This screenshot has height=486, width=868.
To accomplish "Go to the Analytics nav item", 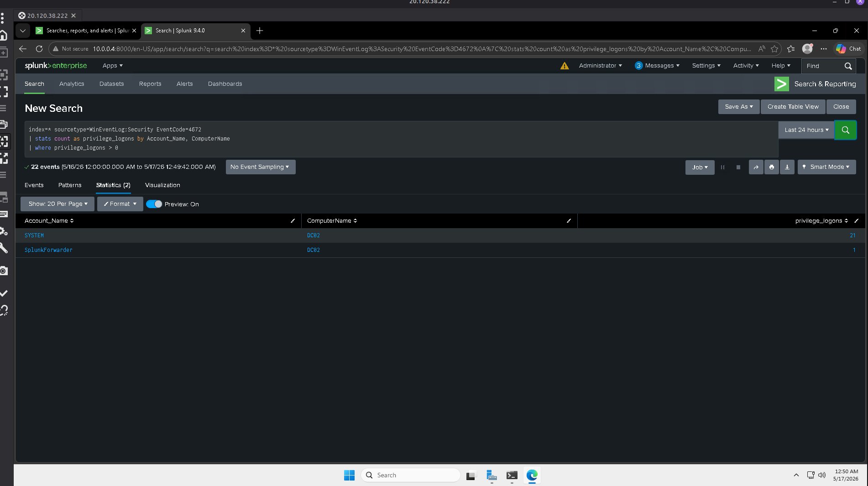I will click(x=72, y=84).
